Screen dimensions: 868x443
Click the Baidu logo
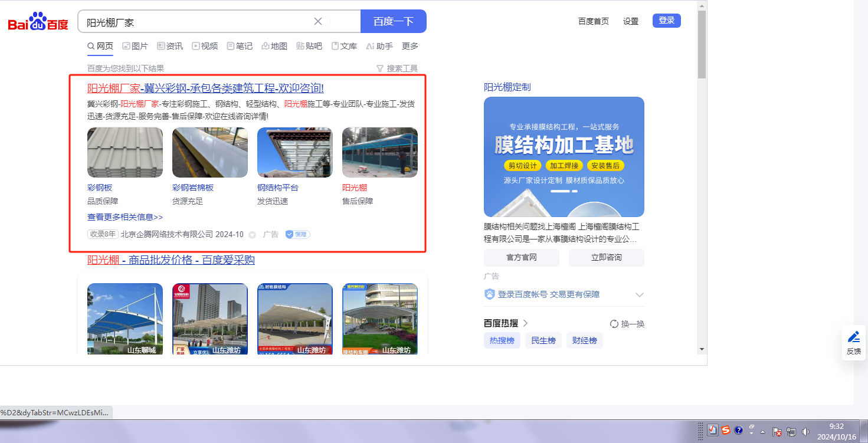coord(38,22)
